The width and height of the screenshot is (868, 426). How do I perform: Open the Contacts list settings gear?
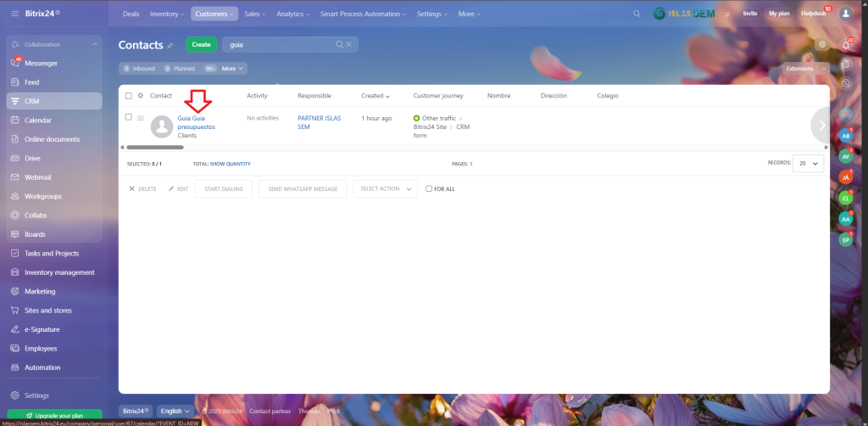(x=821, y=44)
